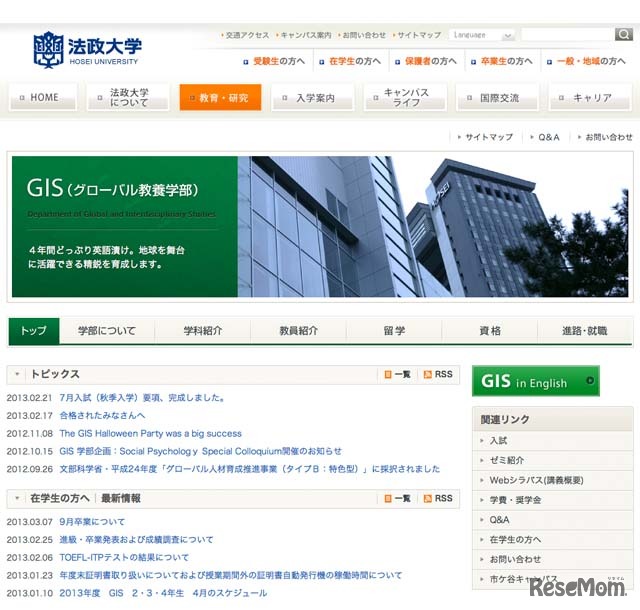Open Q&A link under main navigation
640x610 pixels.
tap(549, 137)
